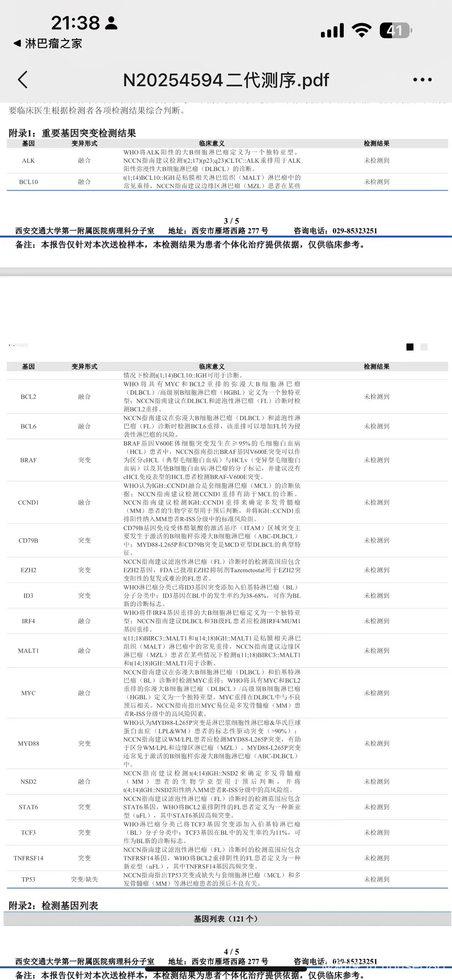Tap the 临床意义 column header on page 4

[212, 367]
